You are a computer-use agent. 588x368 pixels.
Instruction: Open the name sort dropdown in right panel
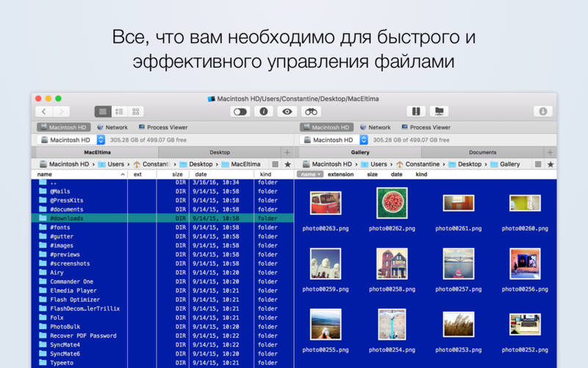pos(309,174)
